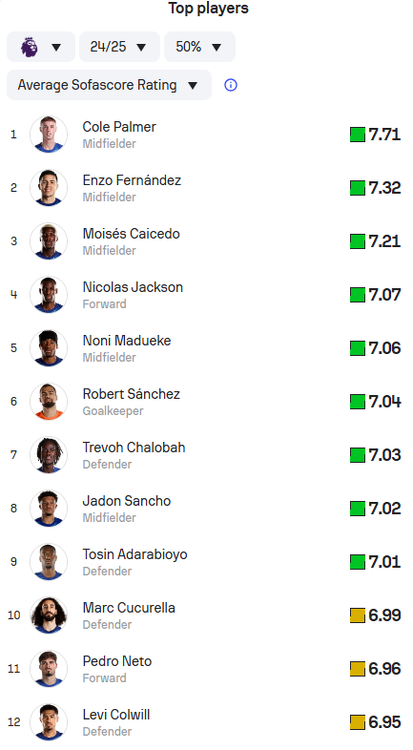Open the Premier League competition dropdown
Screen dimensions: 413x750
click(41, 47)
